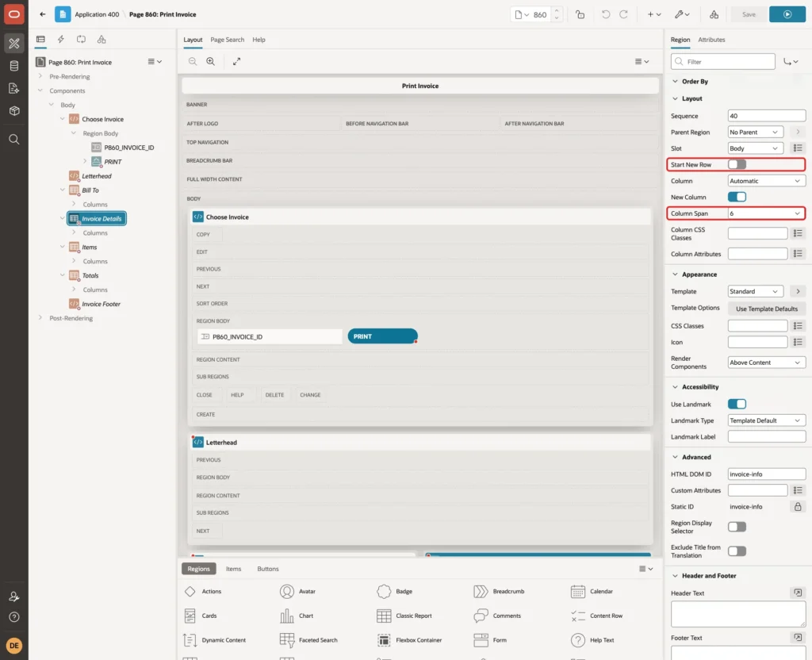Open Column CSS Classes picker icon
812x660 pixels.
coord(798,234)
